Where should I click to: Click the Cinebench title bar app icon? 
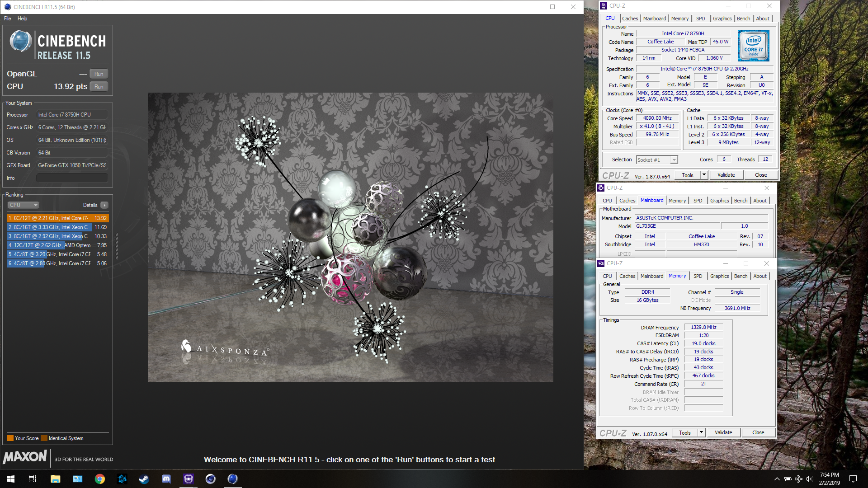pos(7,7)
